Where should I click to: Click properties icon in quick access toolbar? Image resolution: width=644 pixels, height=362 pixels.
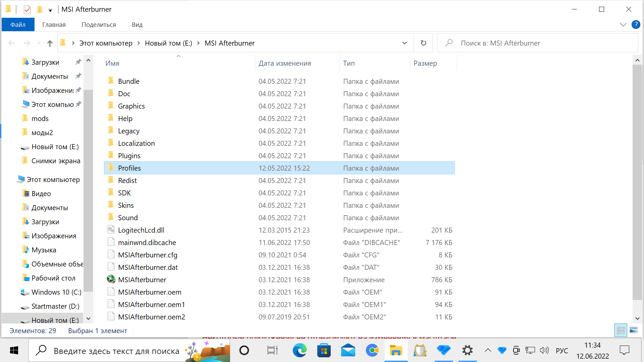[27, 9]
